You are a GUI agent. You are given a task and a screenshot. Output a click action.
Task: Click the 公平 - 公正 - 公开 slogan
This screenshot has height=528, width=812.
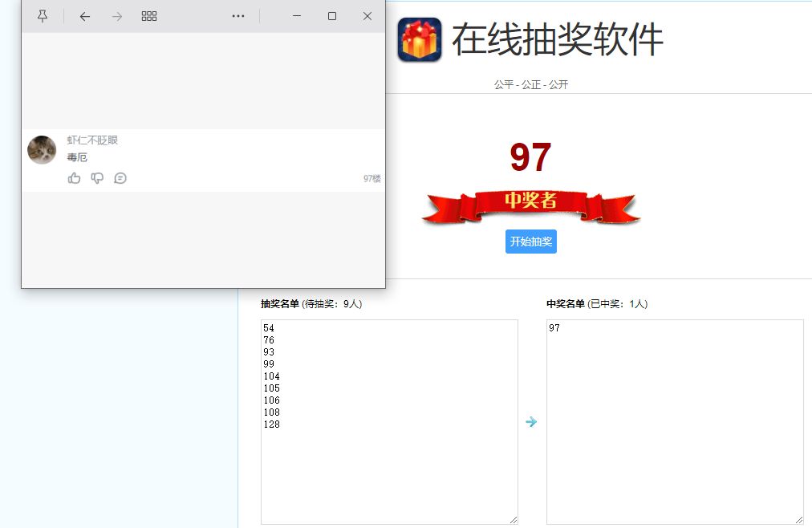(x=531, y=84)
